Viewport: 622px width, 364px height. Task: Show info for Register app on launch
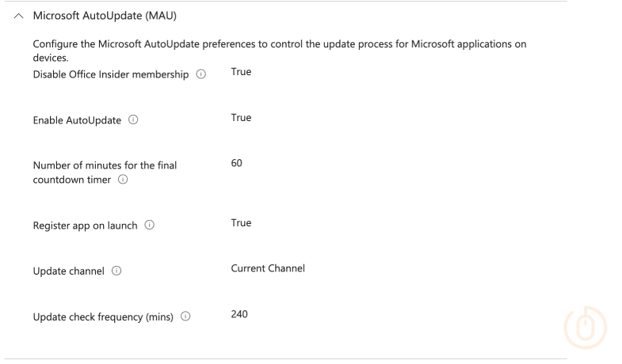click(x=150, y=226)
